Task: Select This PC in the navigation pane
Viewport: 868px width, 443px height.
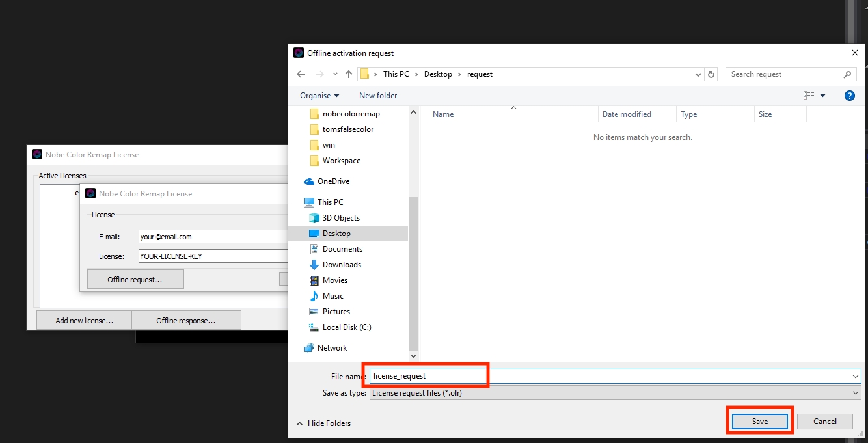Action: coord(324,202)
